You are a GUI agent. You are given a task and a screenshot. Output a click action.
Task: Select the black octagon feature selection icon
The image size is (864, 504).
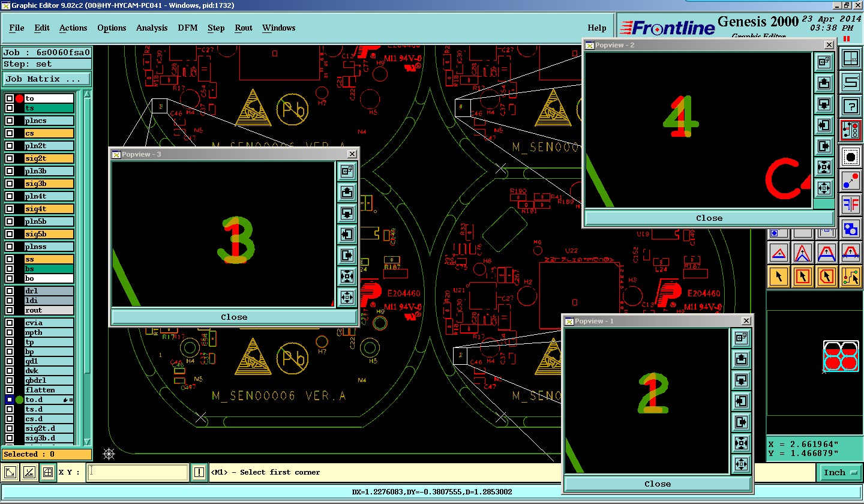[850, 157]
